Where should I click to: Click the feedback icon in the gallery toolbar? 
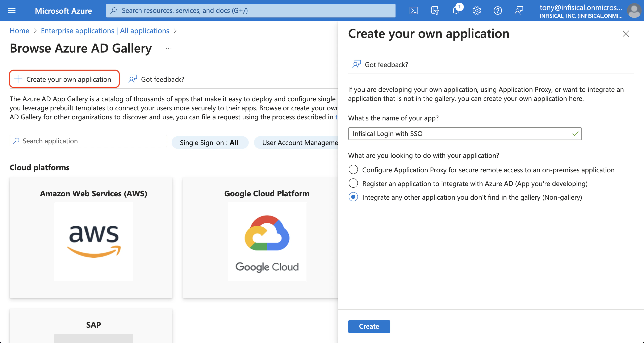click(x=133, y=79)
